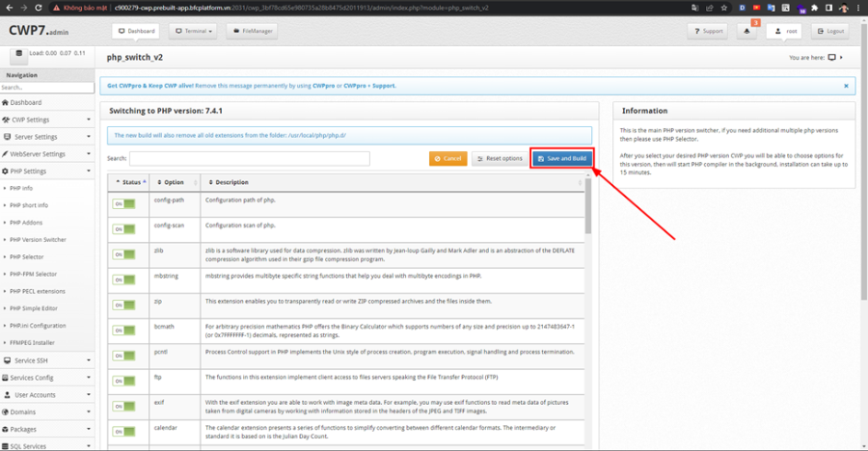Toggle the config-scan option switch
Image resolution: width=868 pixels, height=451 pixels.
pyautogui.click(x=124, y=229)
